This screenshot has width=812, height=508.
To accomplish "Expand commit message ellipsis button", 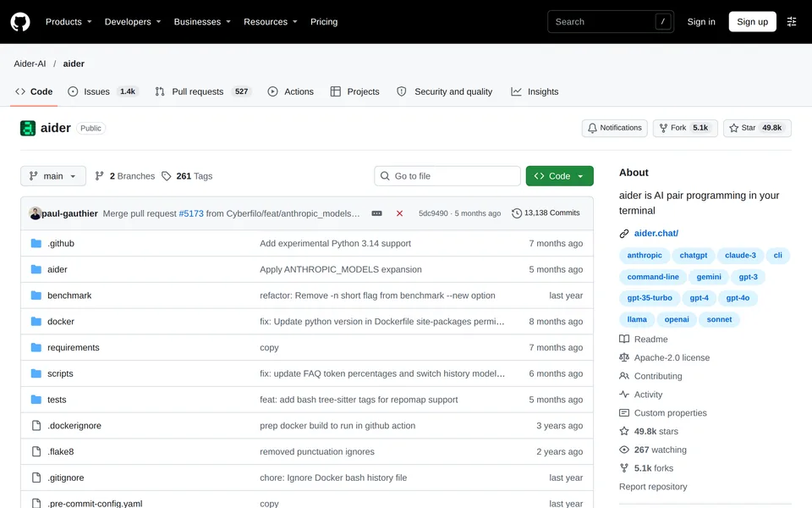I will point(376,213).
